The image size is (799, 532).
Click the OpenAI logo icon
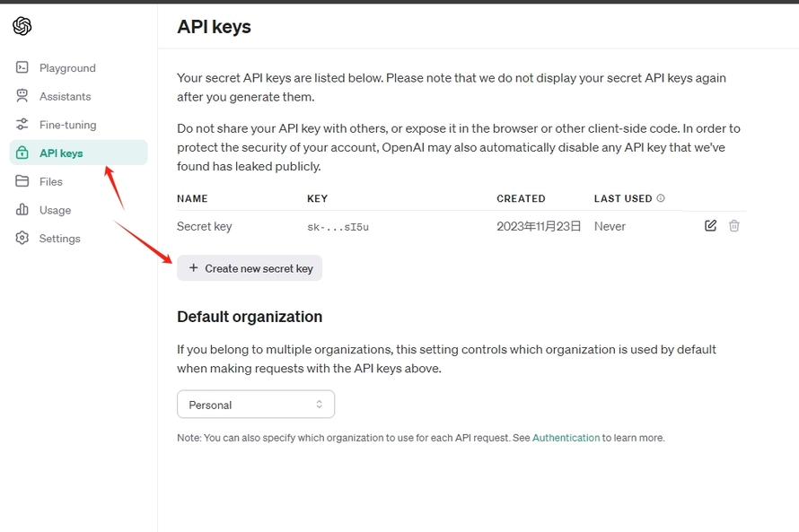point(22,26)
